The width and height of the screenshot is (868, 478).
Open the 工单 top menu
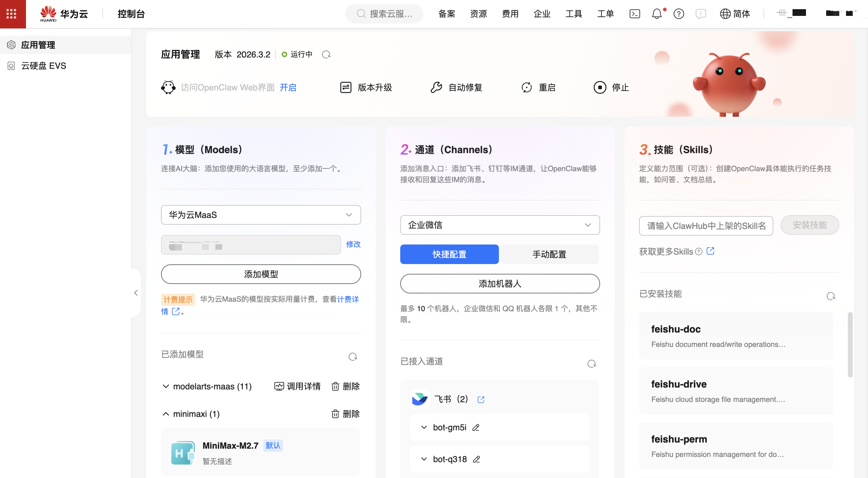click(x=606, y=14)
